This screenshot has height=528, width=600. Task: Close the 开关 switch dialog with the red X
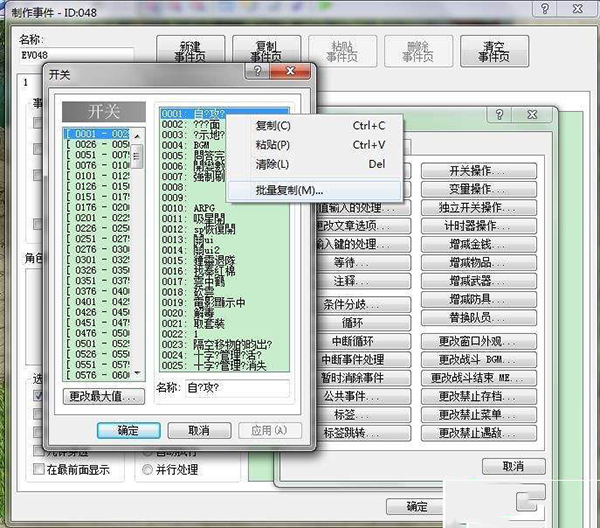coord(290,71)
